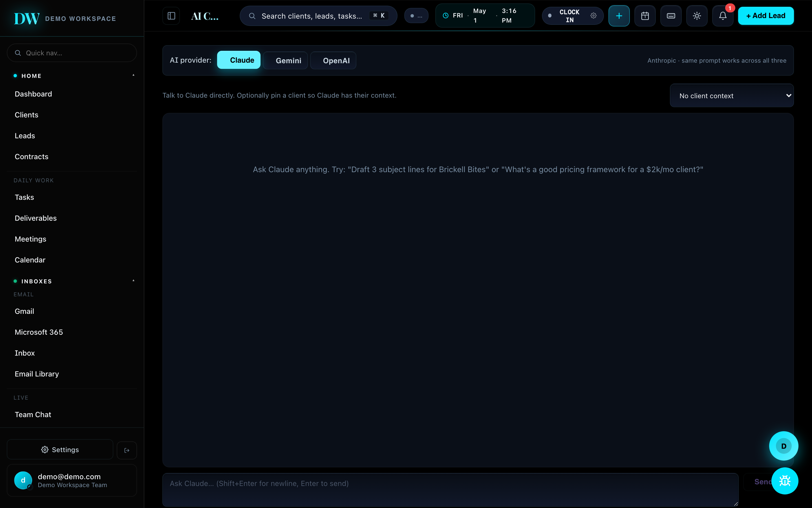Click the AI C... page title

click(x=205, y=16)
